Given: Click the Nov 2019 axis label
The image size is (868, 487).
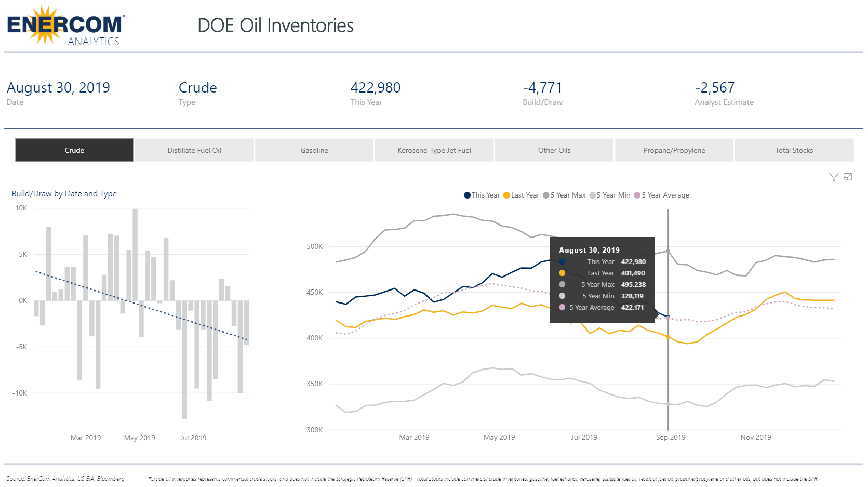Looking at the screenshot, I should [756, 437].
